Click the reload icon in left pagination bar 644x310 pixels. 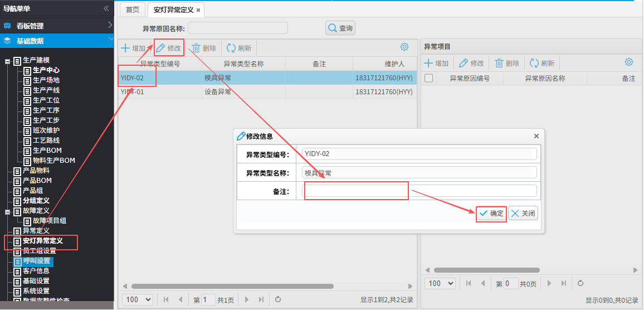click(278, 299)
